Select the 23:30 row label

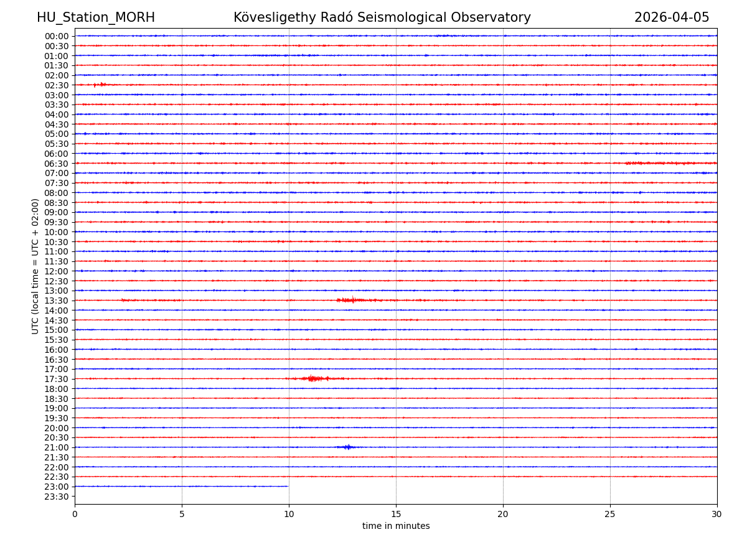point(57,497)
